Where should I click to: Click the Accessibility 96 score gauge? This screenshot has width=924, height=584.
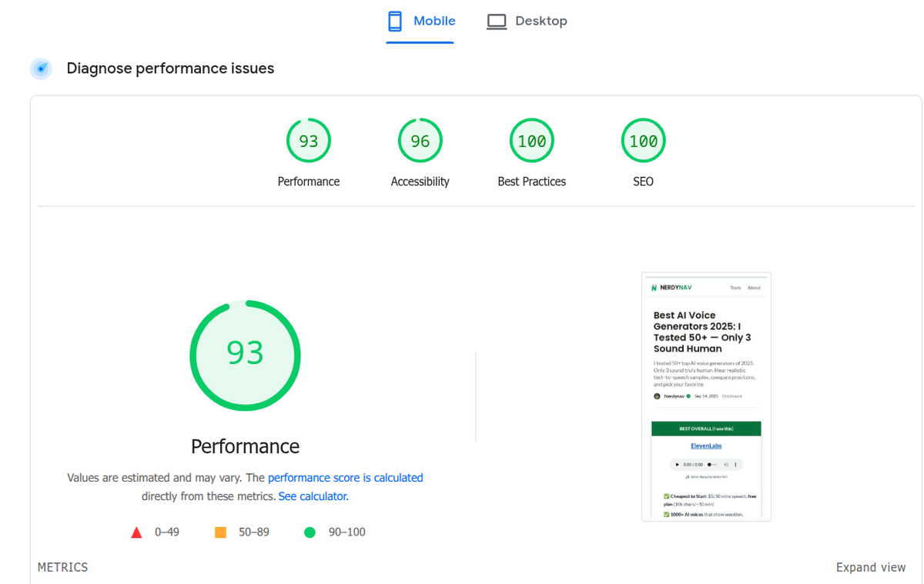pyautogui.click(x=420, y=140)
